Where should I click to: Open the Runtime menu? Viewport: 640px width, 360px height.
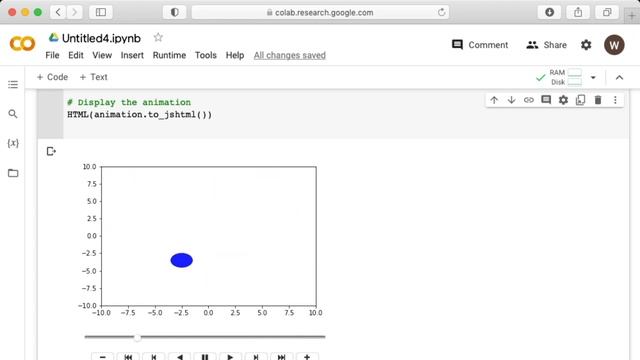click(169, 55)
